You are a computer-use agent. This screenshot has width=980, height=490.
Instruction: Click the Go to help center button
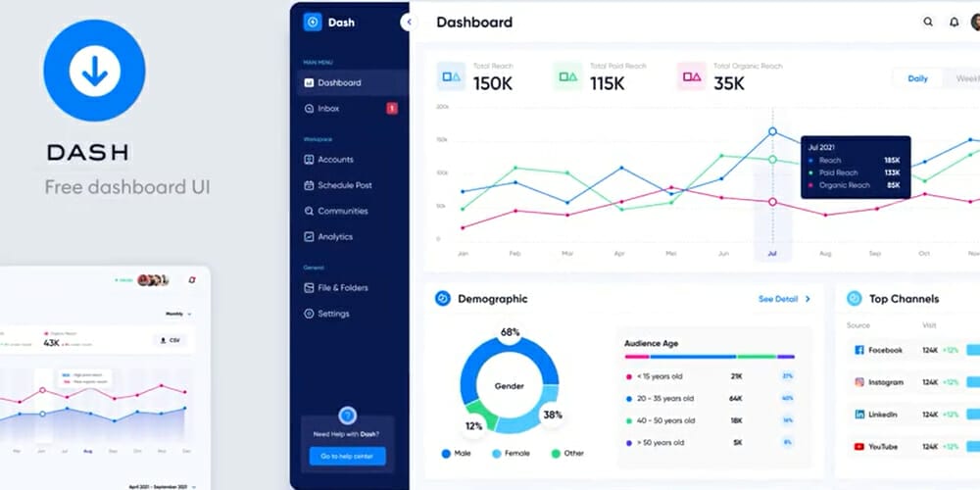point(347,456)
